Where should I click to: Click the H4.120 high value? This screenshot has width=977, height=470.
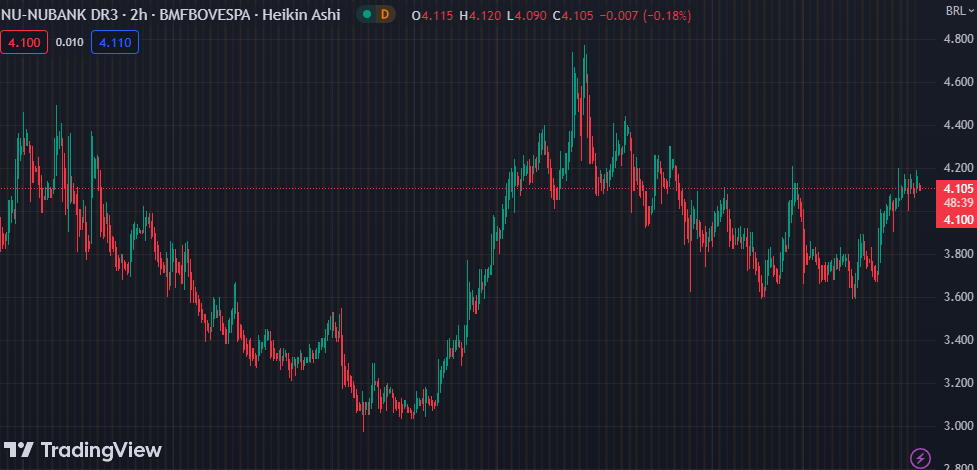[480, 16]
